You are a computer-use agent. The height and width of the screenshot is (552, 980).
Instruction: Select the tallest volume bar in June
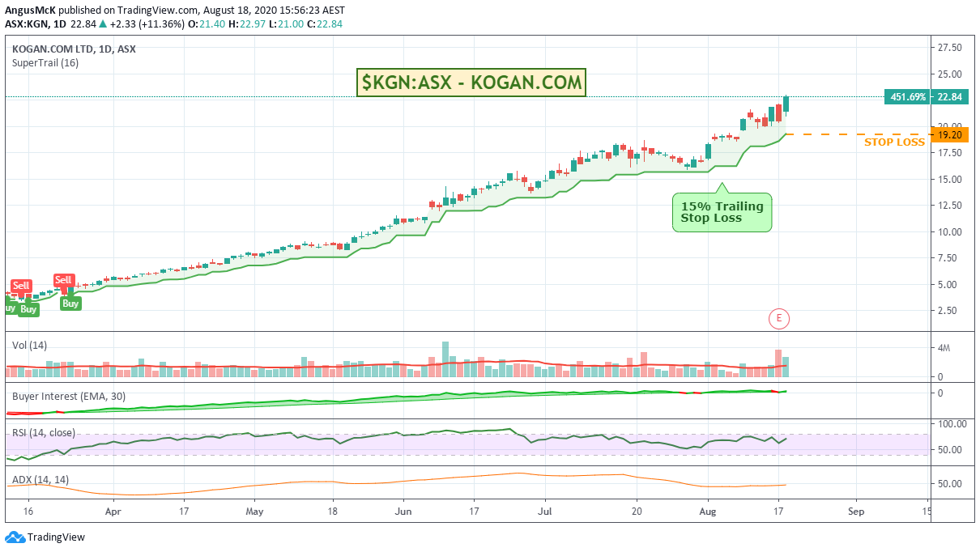[x=445, y=359]
